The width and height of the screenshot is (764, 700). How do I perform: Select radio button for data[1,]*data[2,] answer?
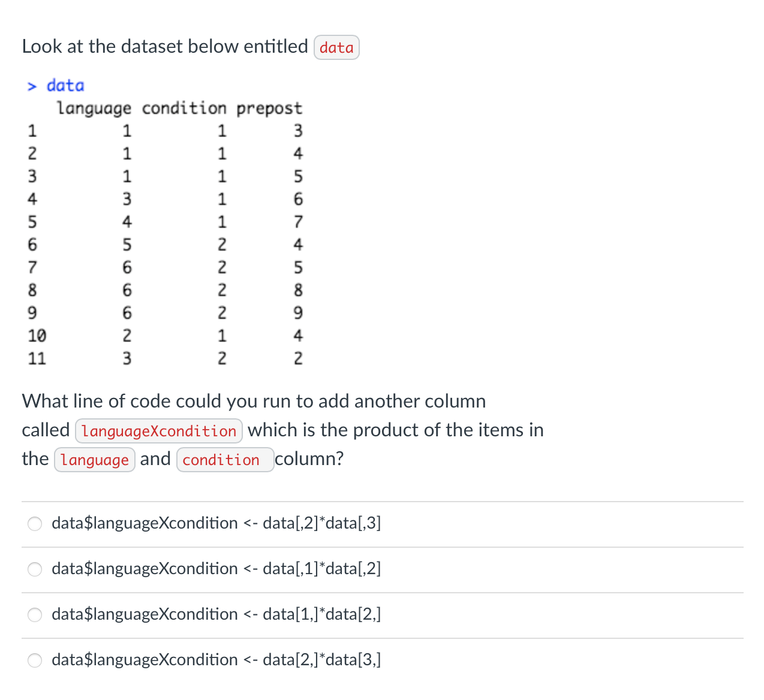(34, 615)
